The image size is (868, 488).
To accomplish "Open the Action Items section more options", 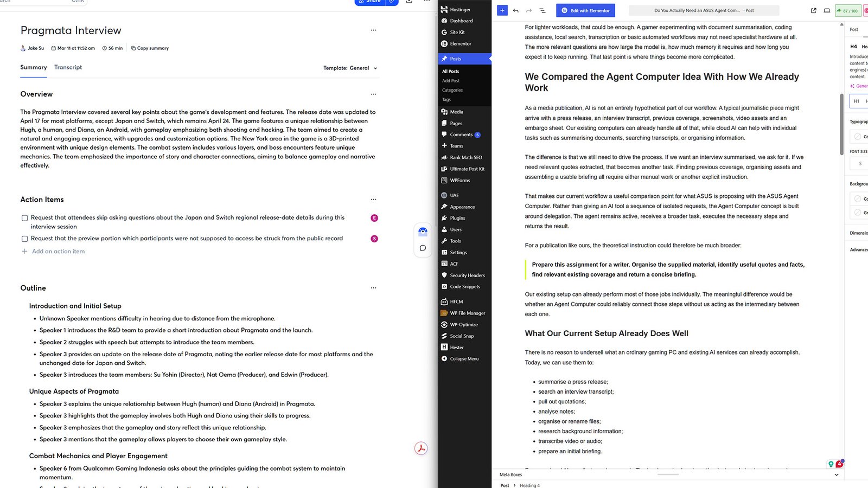I will click(373, 200).
